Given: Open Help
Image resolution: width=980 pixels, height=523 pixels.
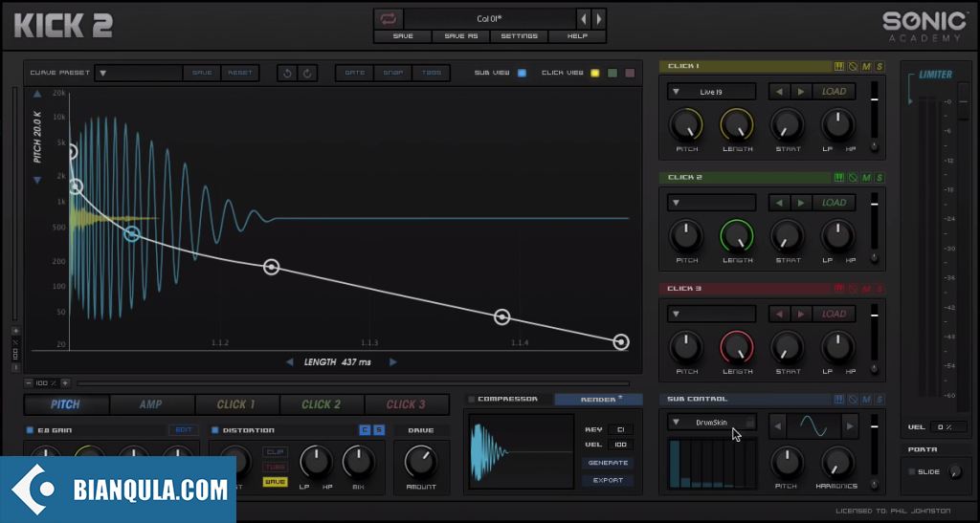Looking at the screenshot, I should pos(577,36).
